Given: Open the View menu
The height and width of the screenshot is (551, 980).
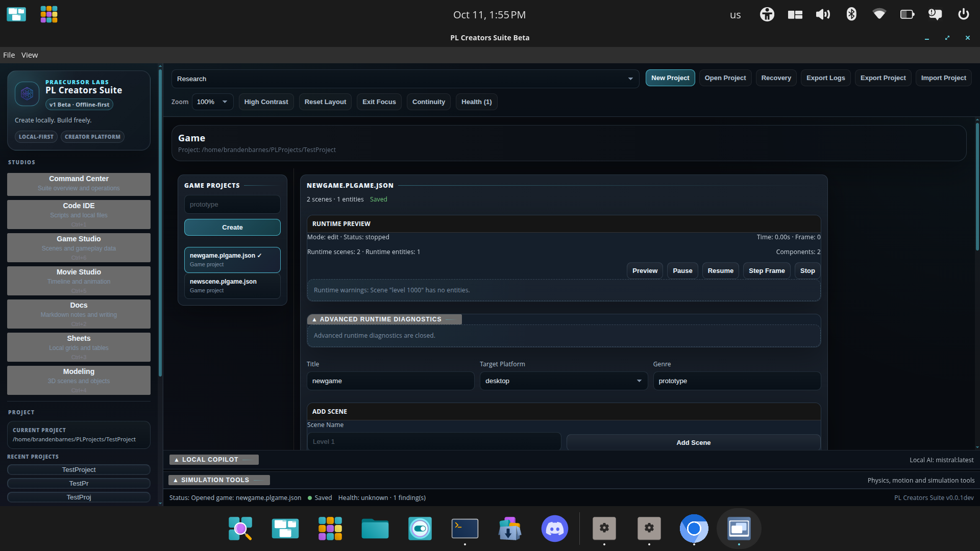Looking at the screenshot, I should click(x=30, y=55).
